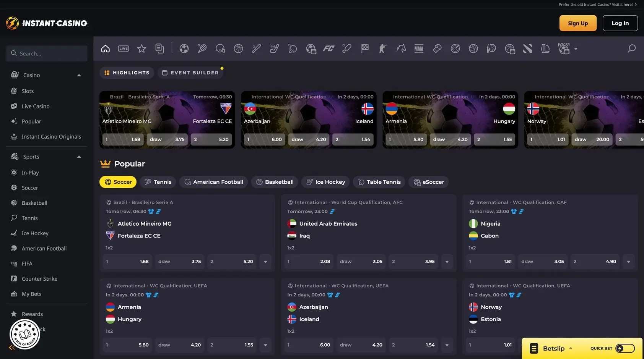Open favorites star icon in toolbar
The width and height of the screenshot is (644, 359).
pyautogui.click(x=141, y=49)
